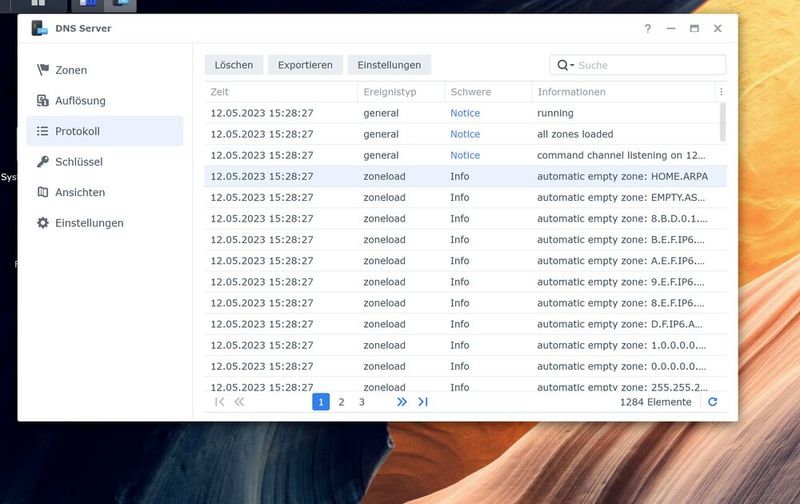This screenshot has width=800, height=504.
Task: Click the Ansichten map icon
Action: click(43, 192)
